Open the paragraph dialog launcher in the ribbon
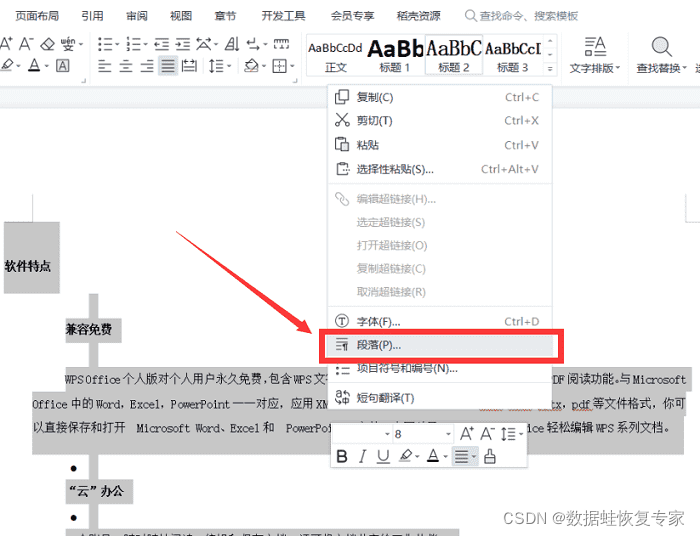The width and height of the screenshot is (700, 536). [295, 81]
